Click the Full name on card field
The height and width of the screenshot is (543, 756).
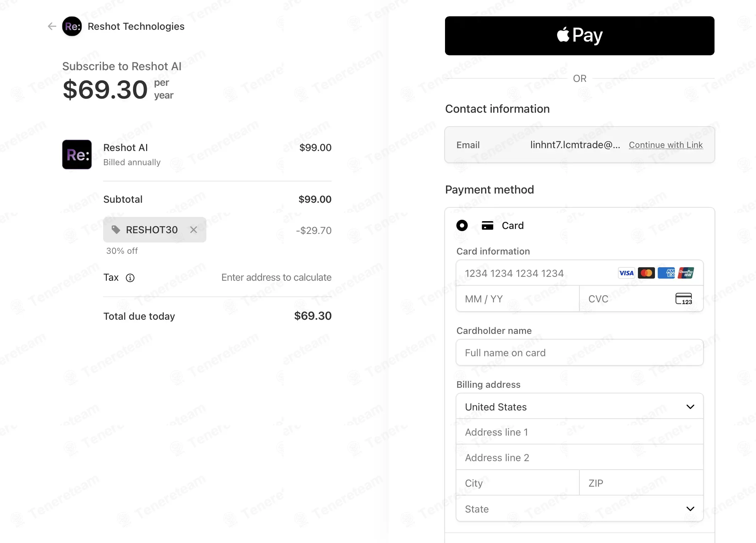tap(579, 353)
